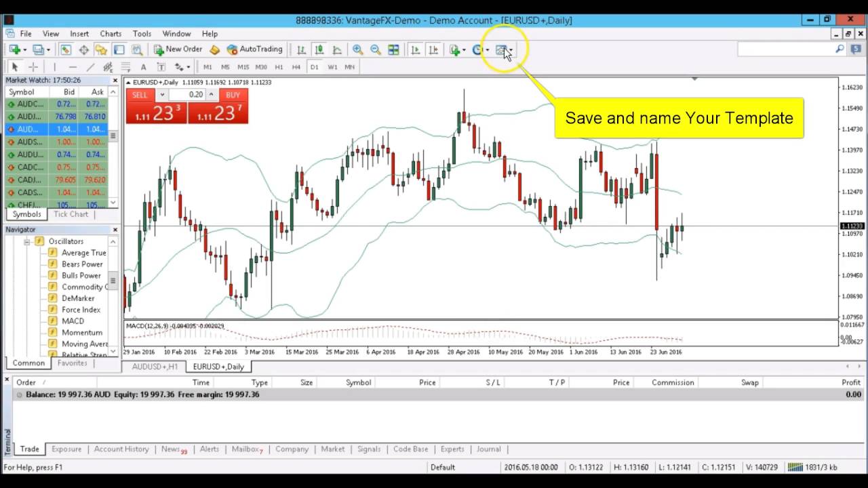Image resolution: width=868 pixels, height=488 pixels.
Task: Select the Horizontal Line drawing tool
Action: click(x=73, y=67)
